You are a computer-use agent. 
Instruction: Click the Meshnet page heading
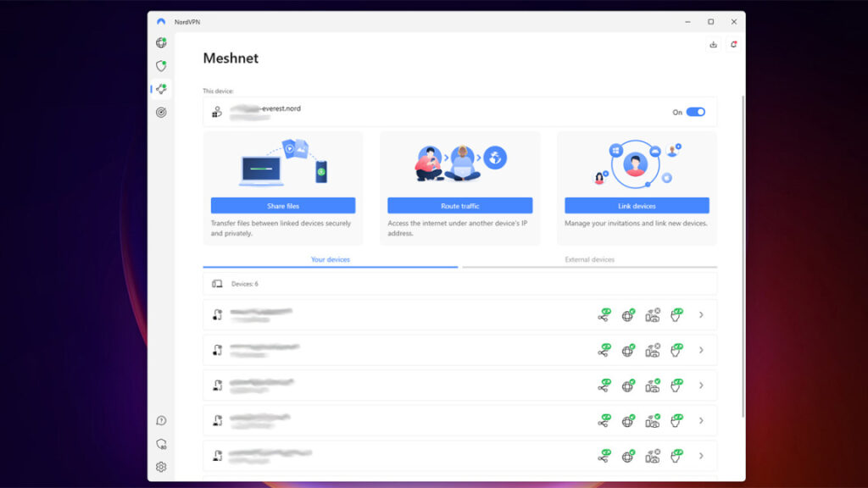(231, 58)
